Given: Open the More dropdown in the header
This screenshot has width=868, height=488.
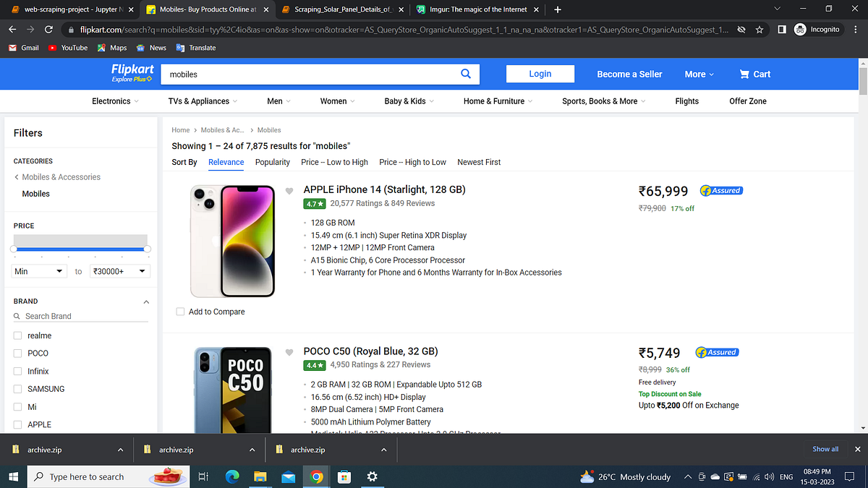Looking at the screenshot, I should pos(698,74).
